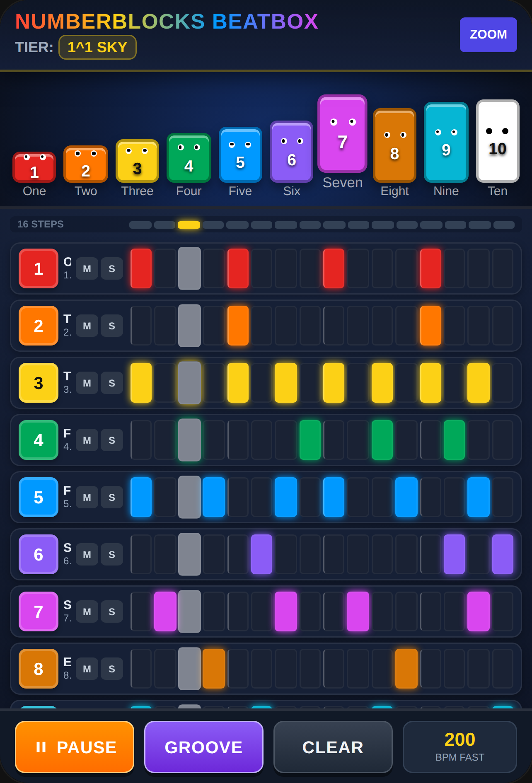This screenshot has height=783, width=532.
Task: Jump to first step indicator in step bar
Action: point(140,225)
